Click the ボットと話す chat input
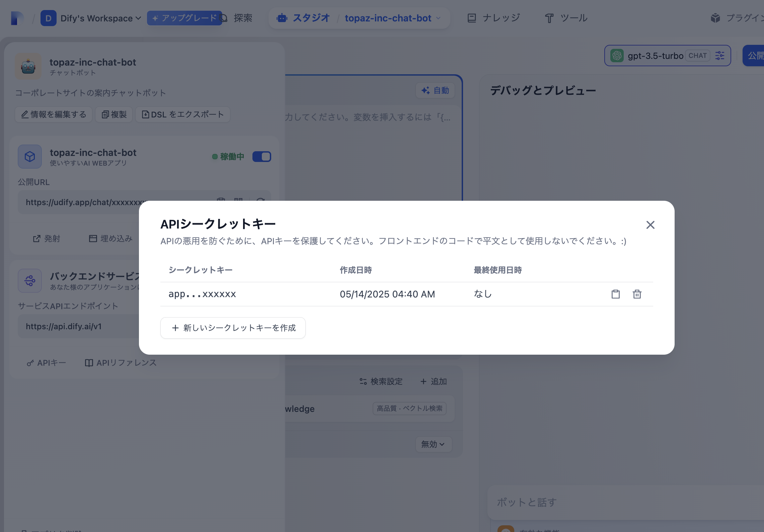 tap(625, 503)
